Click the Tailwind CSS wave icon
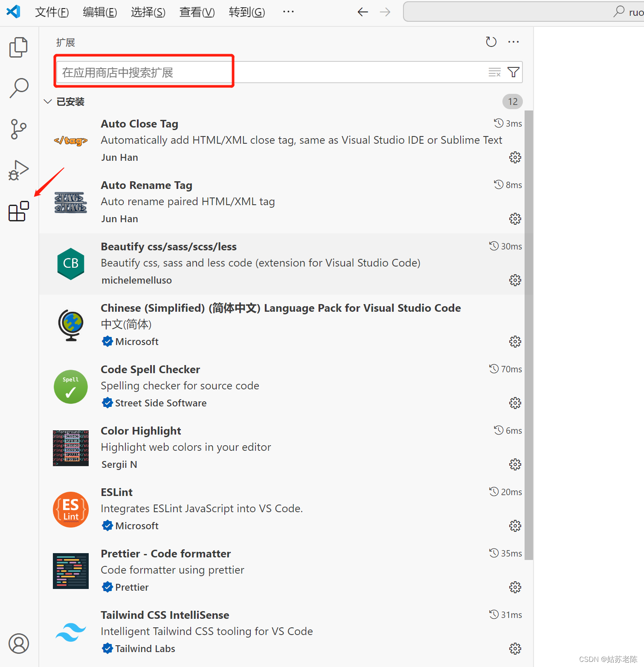This screenshot has width=644, height=667. coord(71,632)
